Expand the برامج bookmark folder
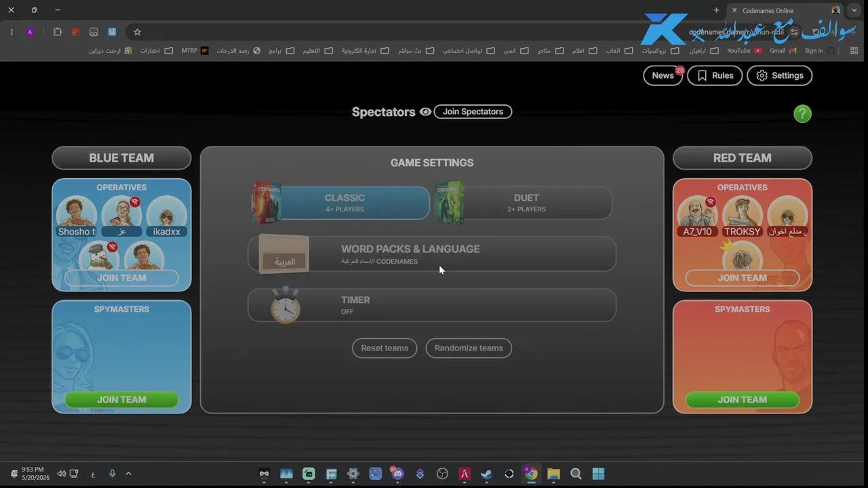Viewport: 868px width, 488px height. coord(281,51)
